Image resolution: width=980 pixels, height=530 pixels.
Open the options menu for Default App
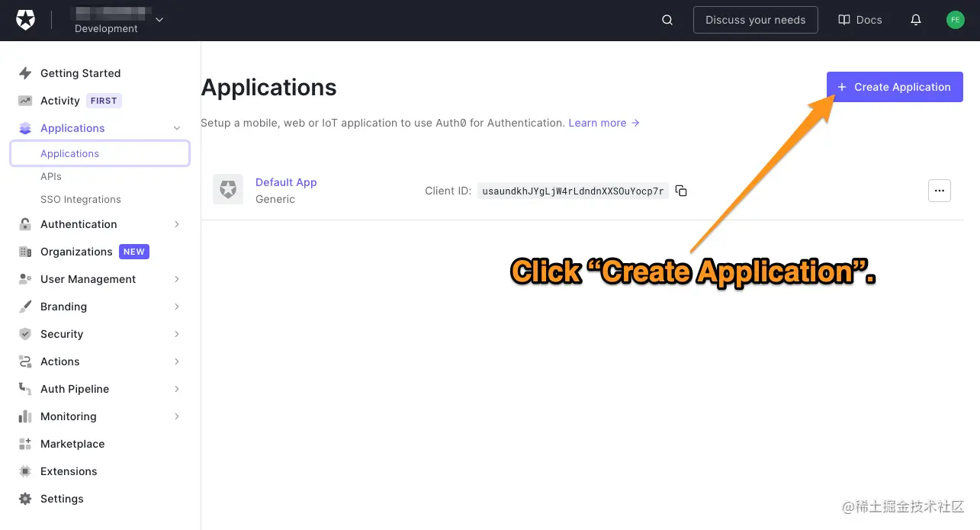[939, 191]
